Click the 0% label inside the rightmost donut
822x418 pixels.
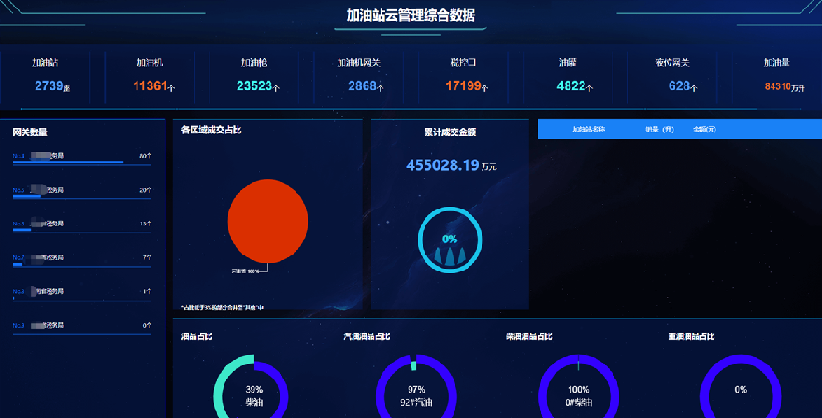[x=741, y=390]
